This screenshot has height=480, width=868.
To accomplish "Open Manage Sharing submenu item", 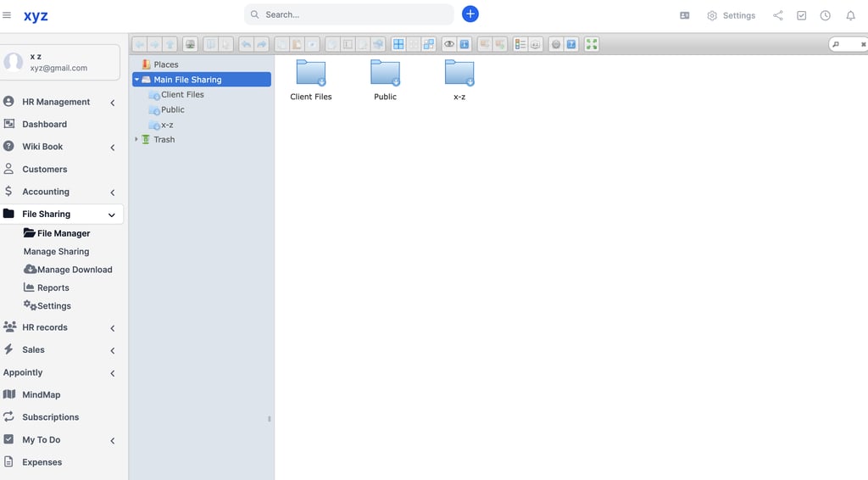I will (x=57, y=251).
